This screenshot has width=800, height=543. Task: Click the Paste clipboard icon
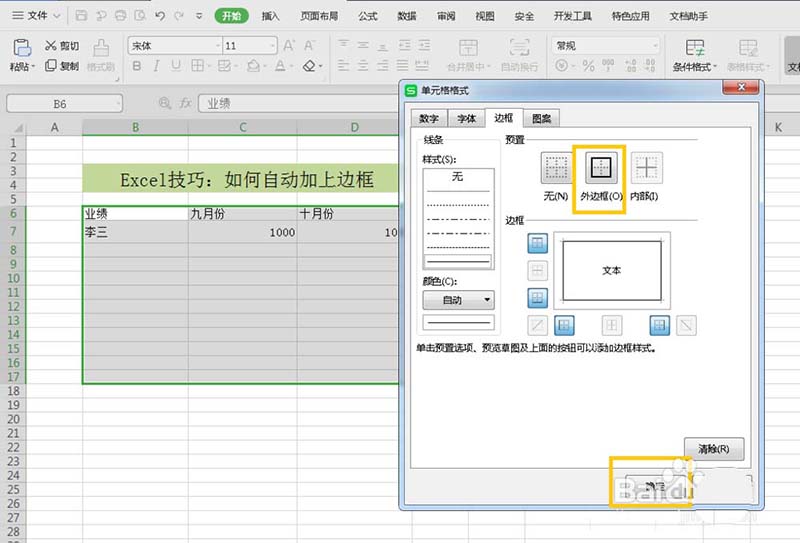pyautogui.click(x=22, y=47)
